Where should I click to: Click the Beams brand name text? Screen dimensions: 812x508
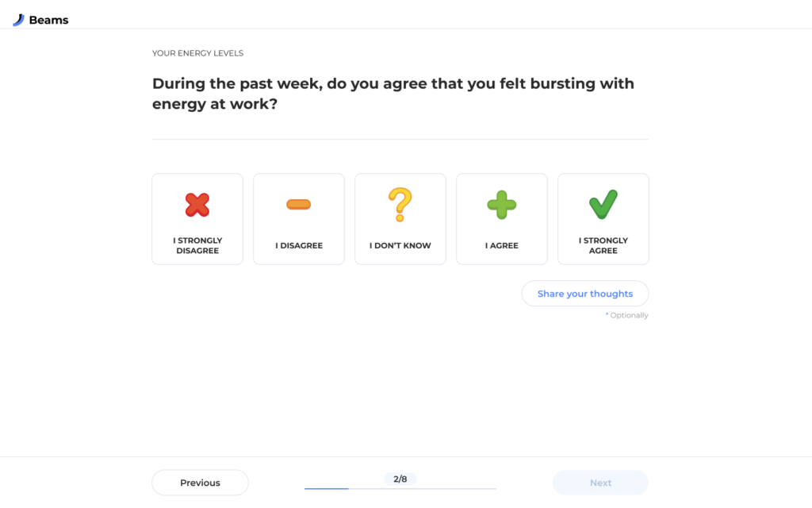tap(48, 20)
